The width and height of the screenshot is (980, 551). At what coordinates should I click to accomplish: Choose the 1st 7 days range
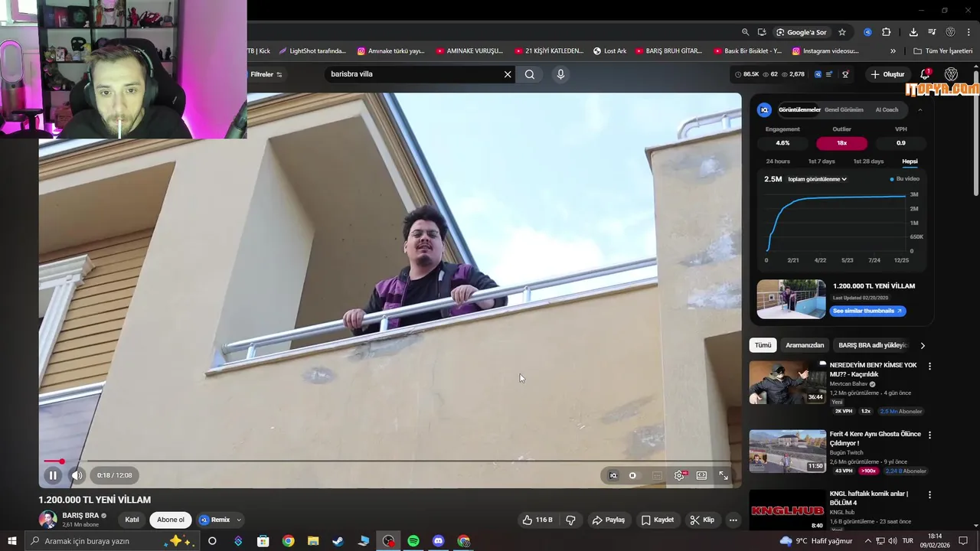(822, 161)
